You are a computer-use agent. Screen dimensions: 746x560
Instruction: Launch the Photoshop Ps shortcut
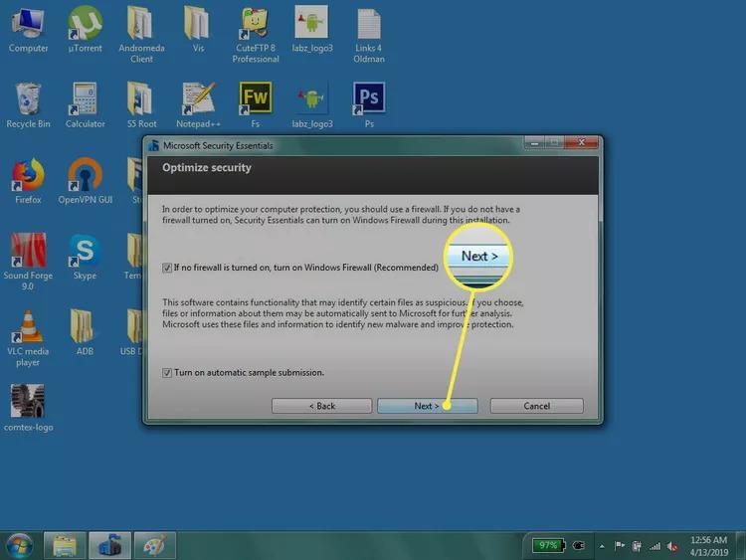pos(369,105)
